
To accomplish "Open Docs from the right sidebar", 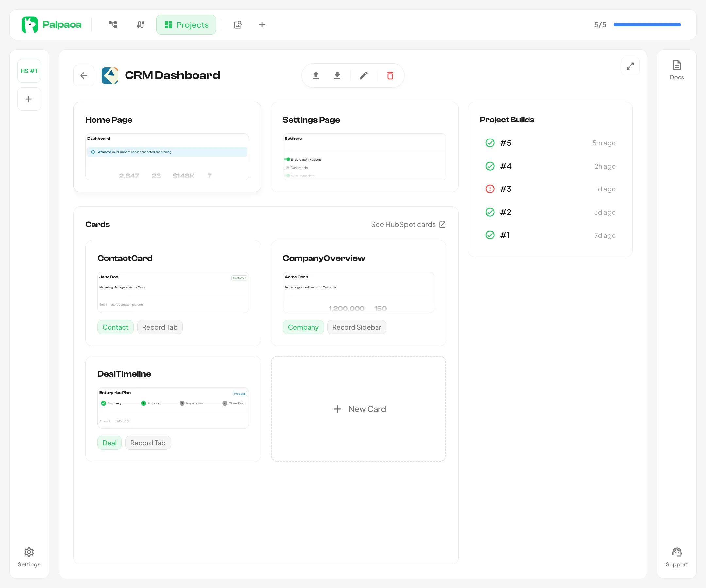I will click(x=676, y=69).
